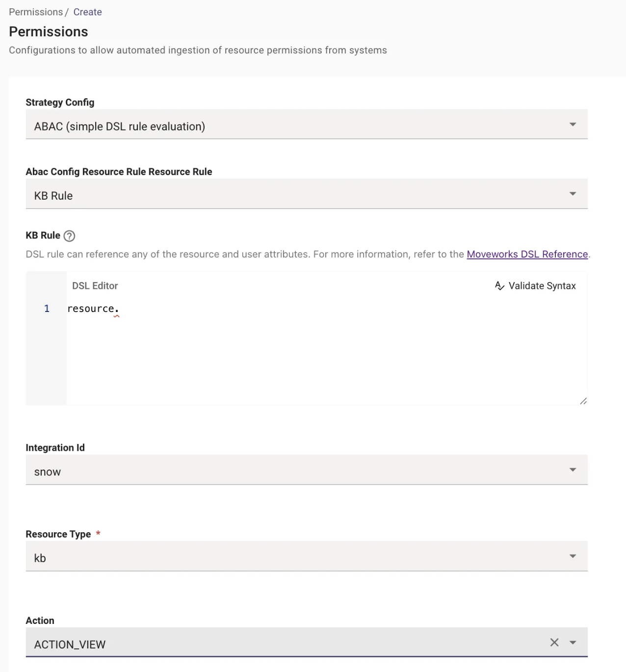Expand the Action dropdown arrow
Image resolution: width=626 pixels, height=672 pixels.
[x=573, y=643]
